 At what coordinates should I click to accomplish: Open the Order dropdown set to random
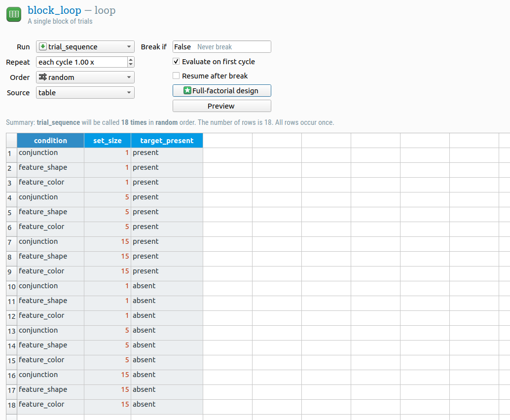pos(85,77)
